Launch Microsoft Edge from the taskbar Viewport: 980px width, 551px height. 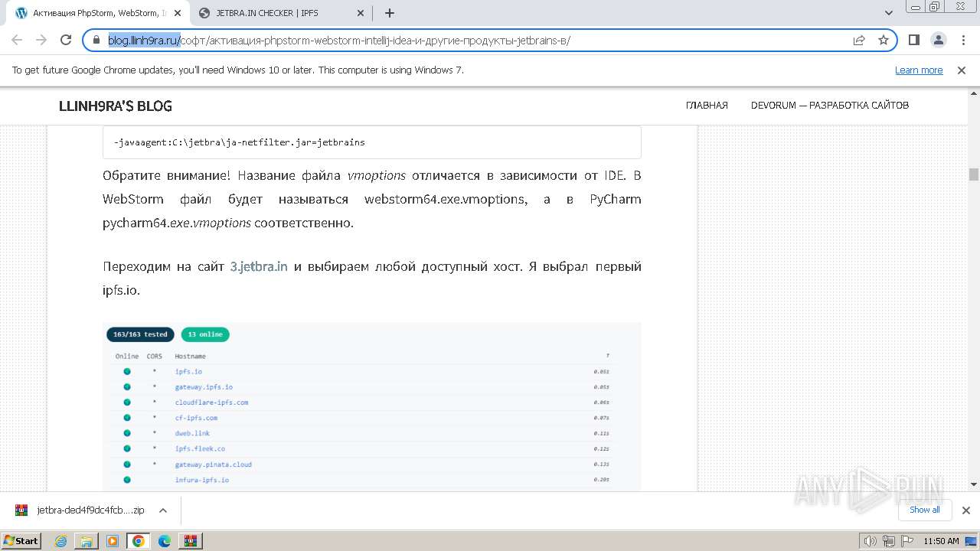165,541
